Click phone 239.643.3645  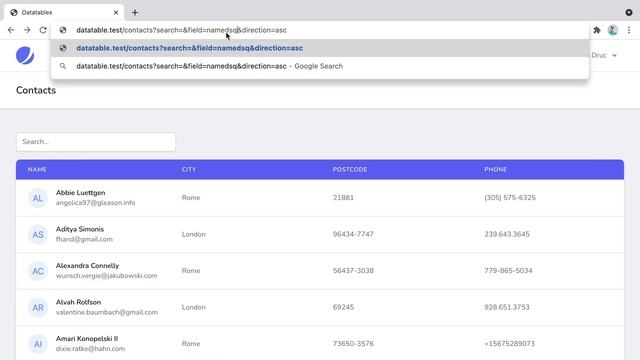click(507, 234)
